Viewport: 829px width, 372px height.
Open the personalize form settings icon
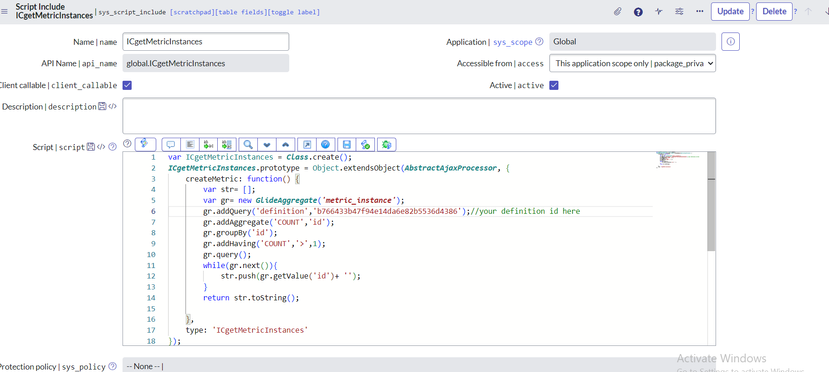click(679, 12)
